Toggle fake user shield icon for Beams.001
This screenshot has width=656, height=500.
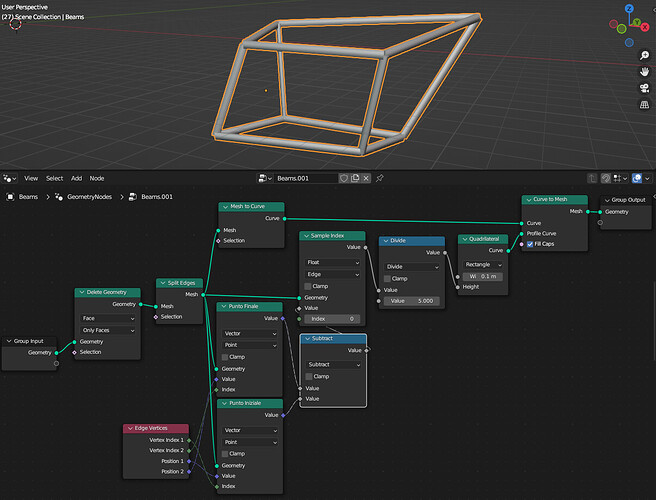tap(343, 178)
